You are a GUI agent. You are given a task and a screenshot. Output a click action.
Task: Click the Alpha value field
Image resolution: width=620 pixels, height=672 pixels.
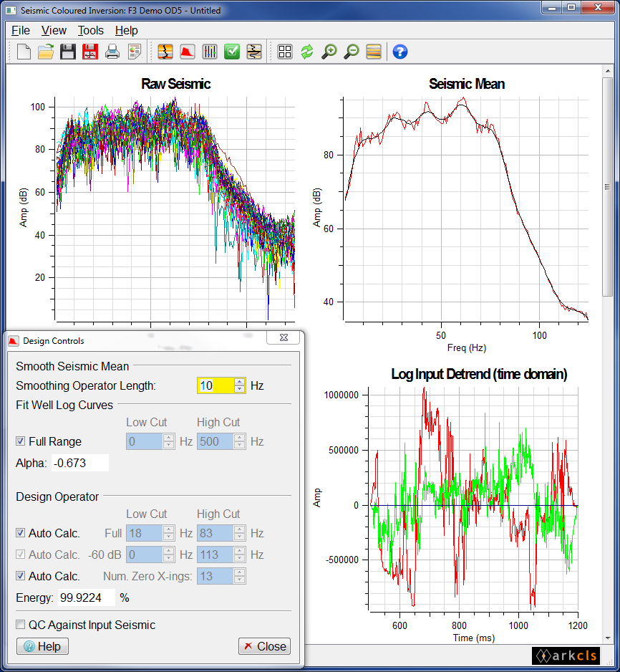pyautogui.click(x=80, y=463)
